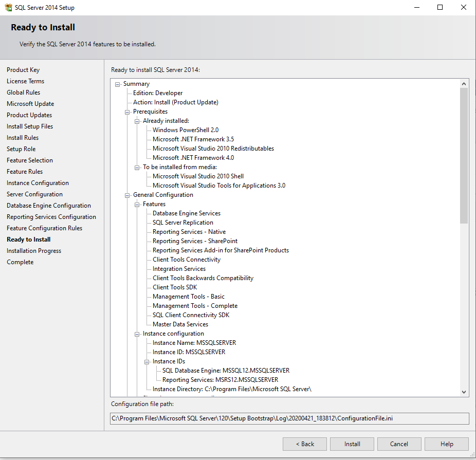Select Master Data Services row
The height and width of the screenshot is (460, 476).
click(x=180, y=324)
